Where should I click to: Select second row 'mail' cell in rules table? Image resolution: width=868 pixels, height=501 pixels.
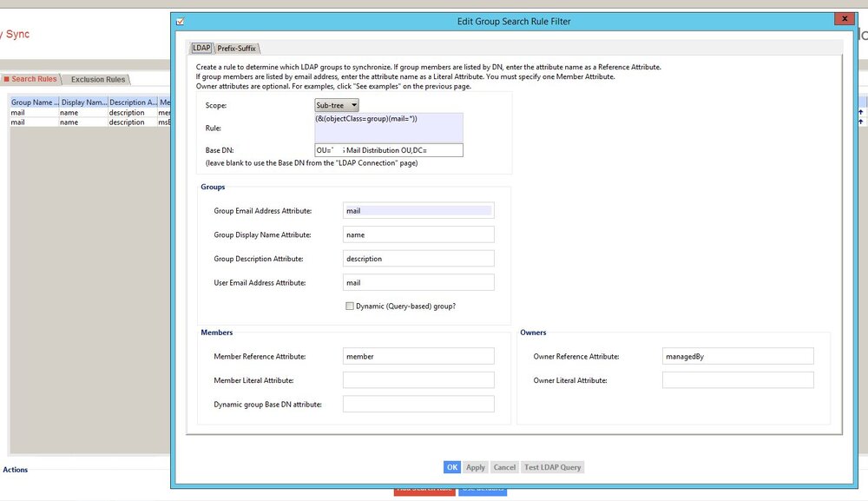35,122
